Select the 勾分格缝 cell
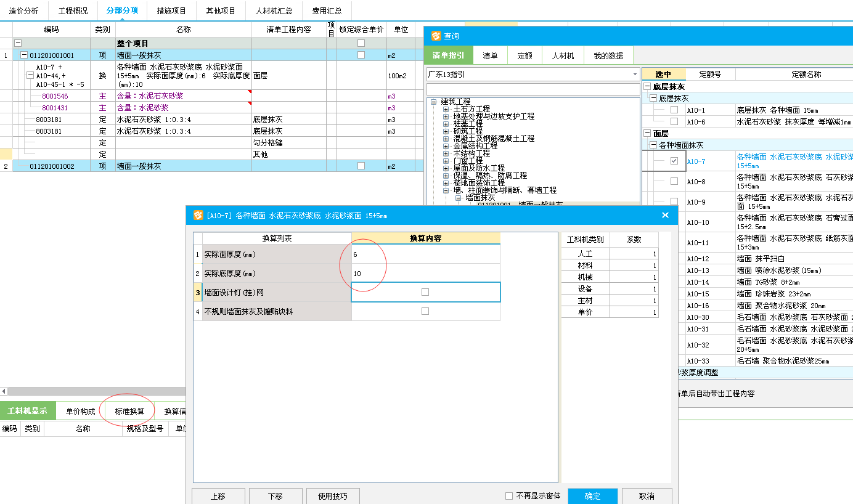The image size is (853, 504). pyautogui.click(x=289, y=143)
